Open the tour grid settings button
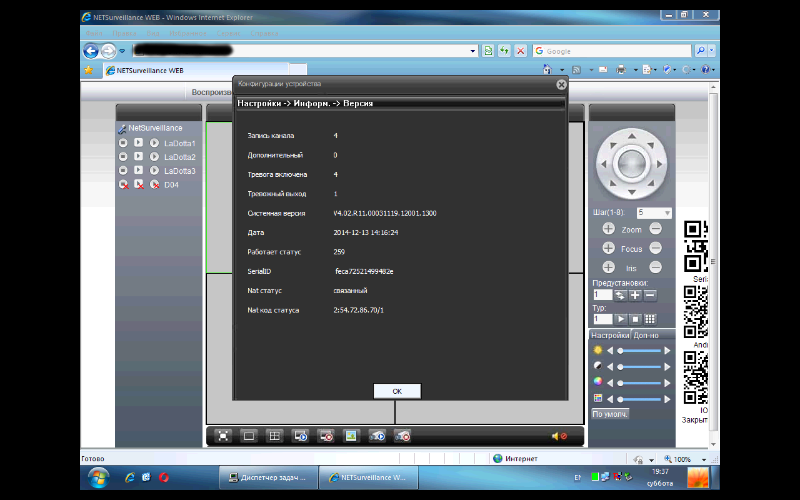Viewport: 800px width, 500px height. [x=650, y=319]
